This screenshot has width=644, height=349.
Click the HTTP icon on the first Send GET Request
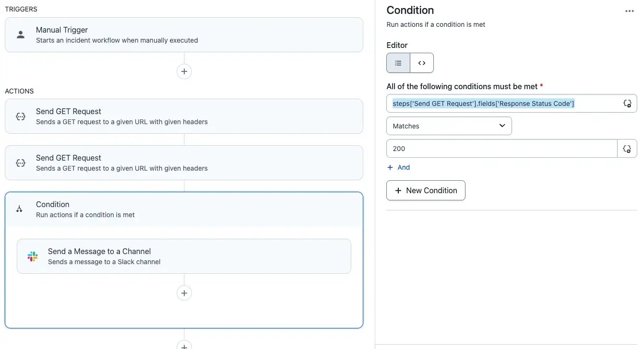tap(20, 116)
